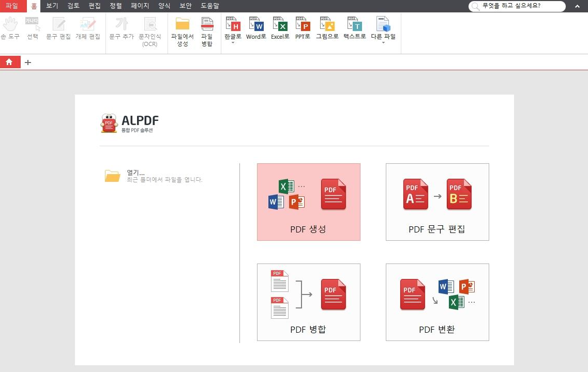Click the search magnifier icon
This screenshot has height=372, width=588.
[x=475, y=6]
